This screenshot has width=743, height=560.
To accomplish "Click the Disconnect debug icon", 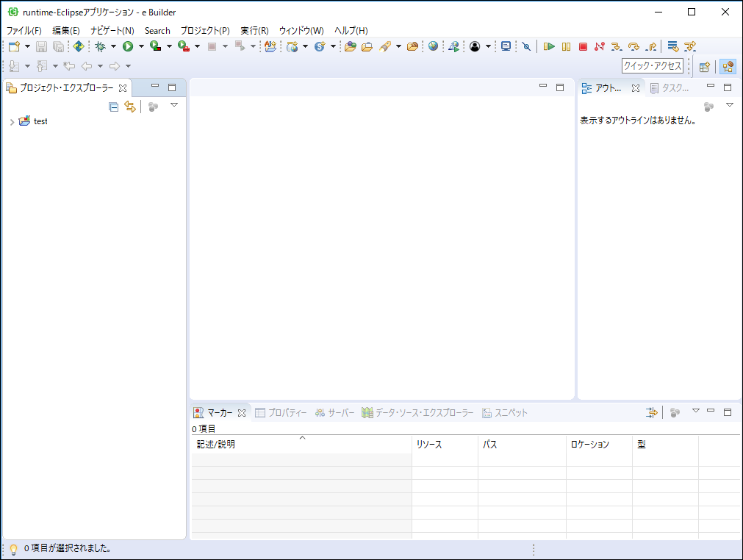I will (x=600, y=46).
